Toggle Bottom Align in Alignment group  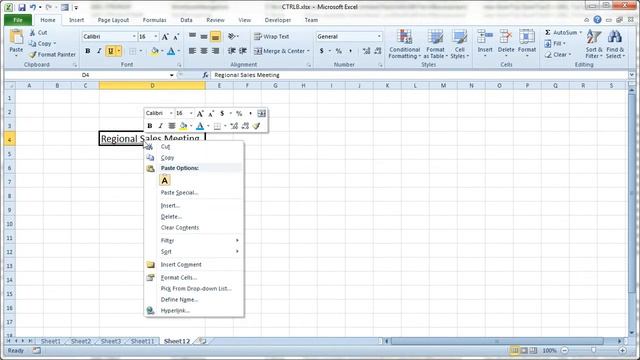[216, 37]
